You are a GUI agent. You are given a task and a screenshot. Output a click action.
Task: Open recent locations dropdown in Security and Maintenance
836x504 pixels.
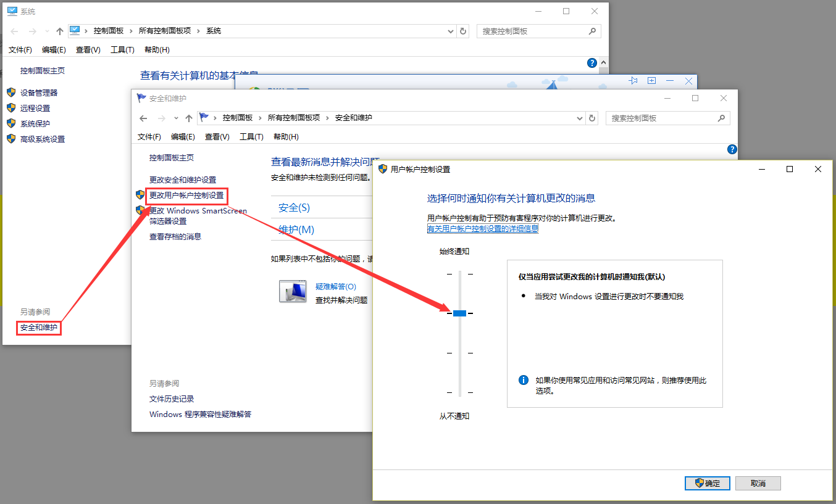click(176, 118)
